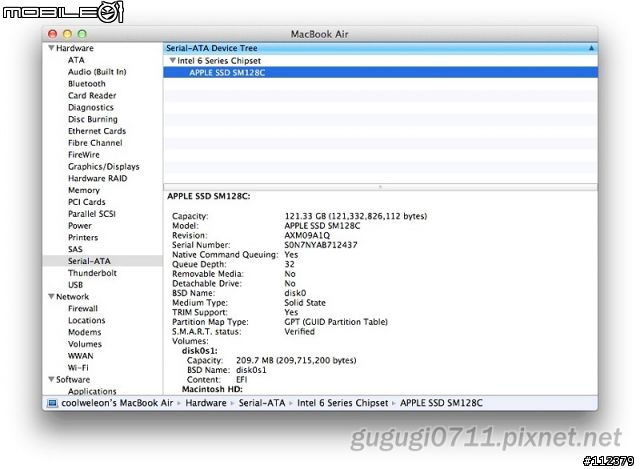Click Hardware in the path bar

pos(206,403)
